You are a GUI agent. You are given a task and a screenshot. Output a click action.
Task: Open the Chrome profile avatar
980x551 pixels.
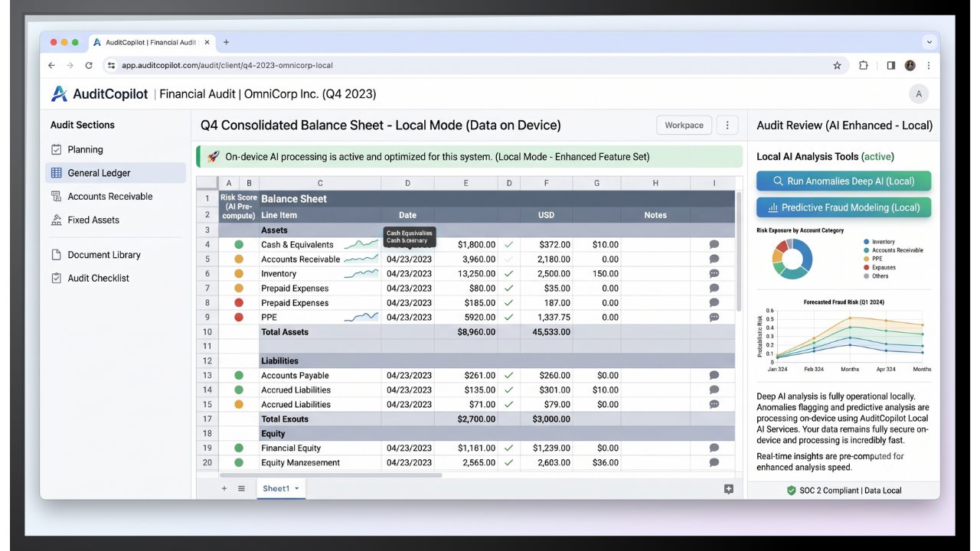point(910,66)
